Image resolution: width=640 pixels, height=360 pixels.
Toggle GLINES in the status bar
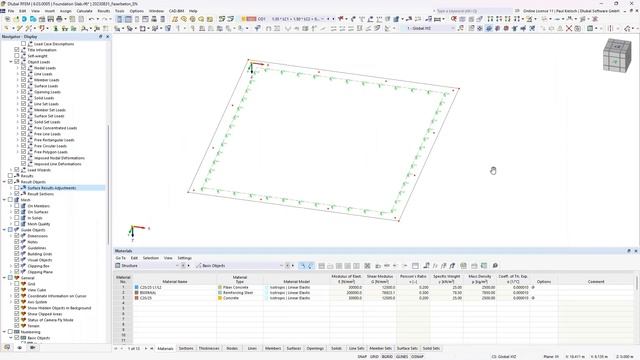[x=402, y=357]
